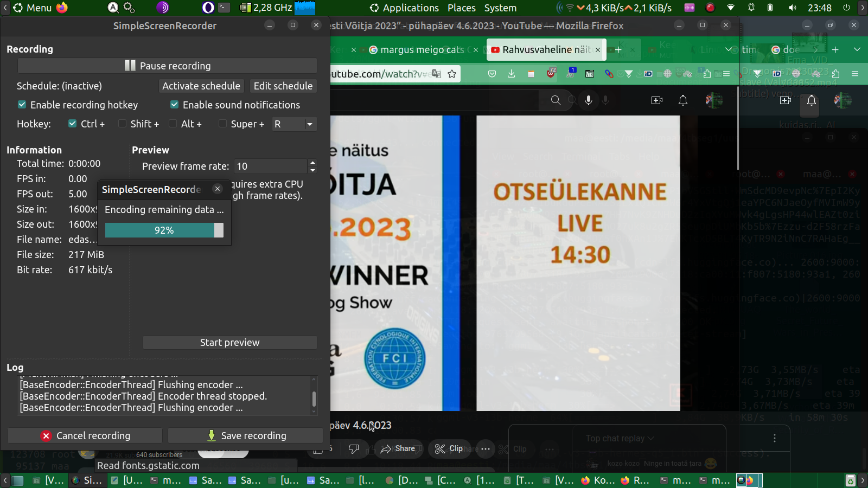868x488 pixels.
Task: Open the uBlock shield extension showing 72
Action: 551,73
